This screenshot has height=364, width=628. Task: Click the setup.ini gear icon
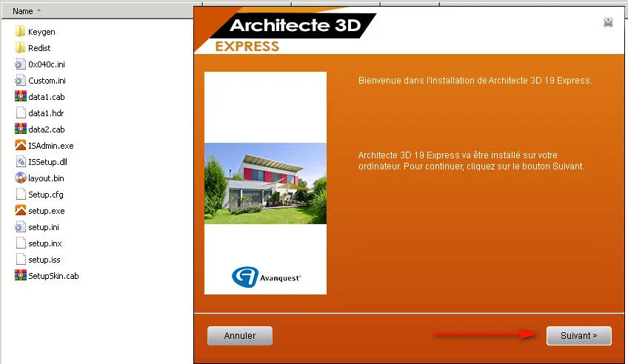20,227
